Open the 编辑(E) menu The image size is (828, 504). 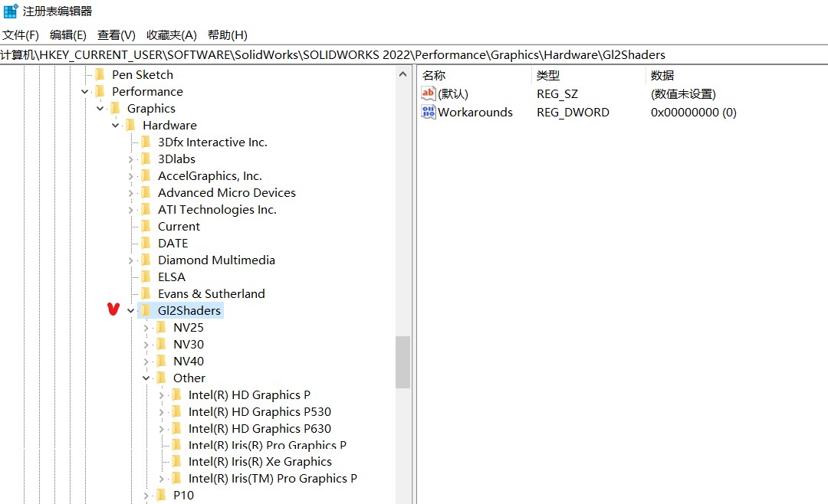[68, 34]
